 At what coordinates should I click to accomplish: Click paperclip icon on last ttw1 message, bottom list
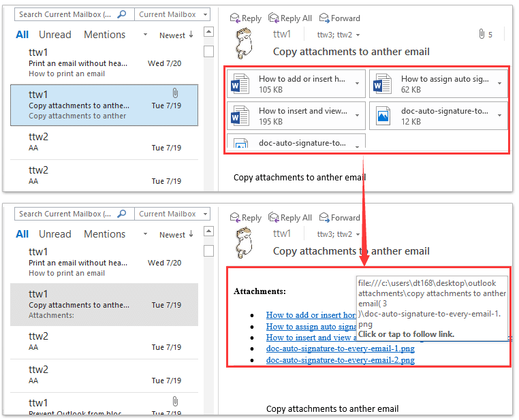175,402
